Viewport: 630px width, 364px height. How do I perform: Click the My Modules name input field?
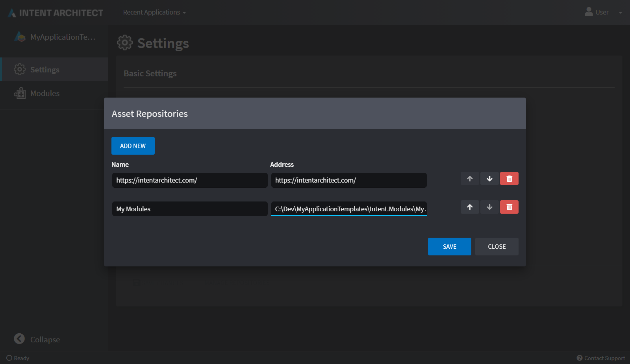pos(189,209)
